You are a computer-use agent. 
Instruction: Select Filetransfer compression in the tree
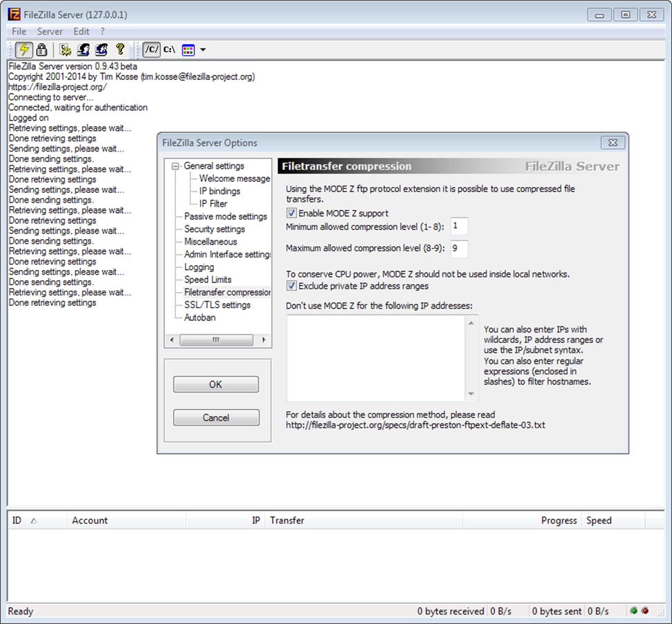pyautogui.click(x=227, y=292)
